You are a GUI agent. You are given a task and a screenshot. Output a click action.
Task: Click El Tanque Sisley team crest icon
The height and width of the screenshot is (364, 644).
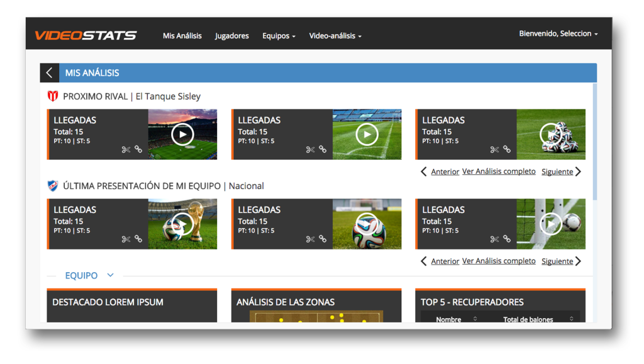(x=53, y=96)
